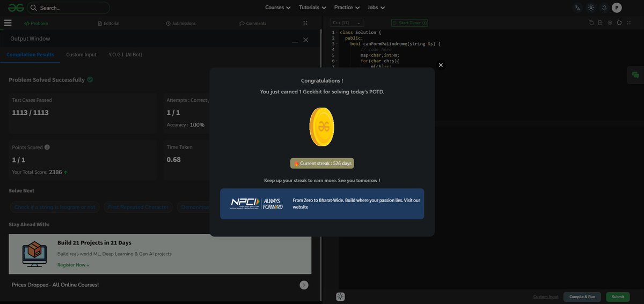Click the canFormPalindrome code line
Viewport: 644px width, 304px height.
(x=395, y=43)
